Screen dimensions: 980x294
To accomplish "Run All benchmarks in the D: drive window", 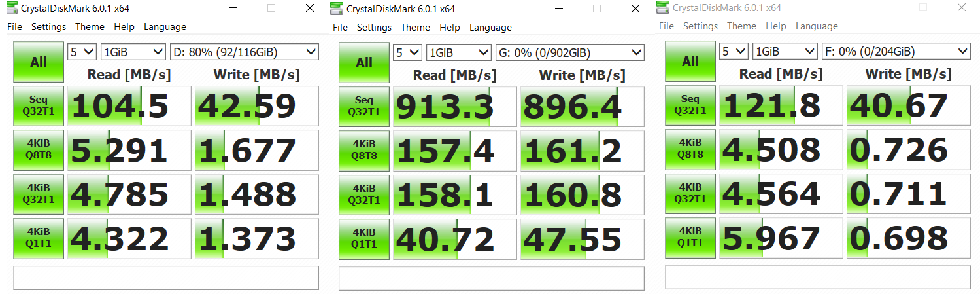I will 39,62.
